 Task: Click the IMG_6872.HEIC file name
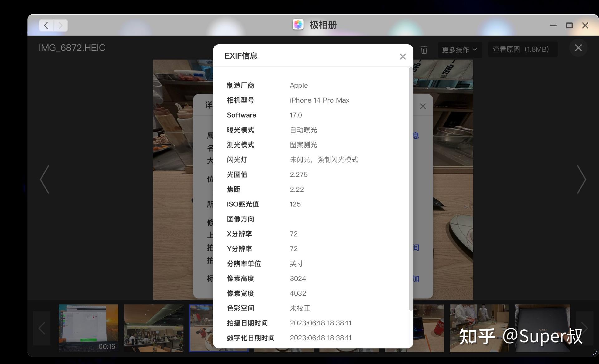pos(72,48)
